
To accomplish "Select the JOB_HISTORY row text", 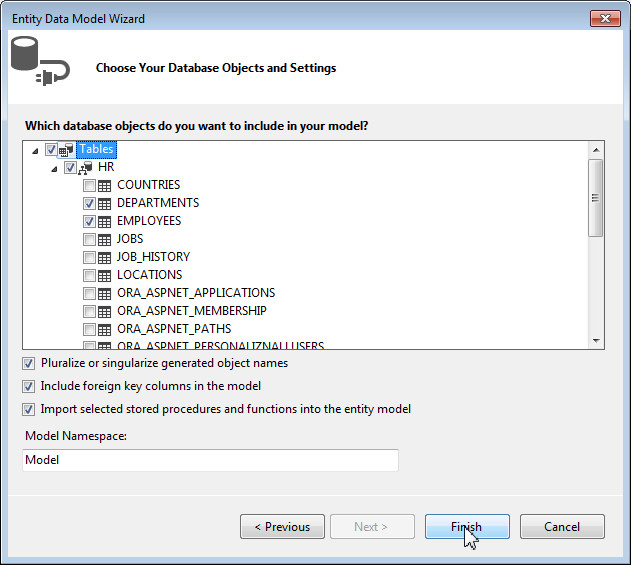I will pyautogui.click(x=153, y=257).
